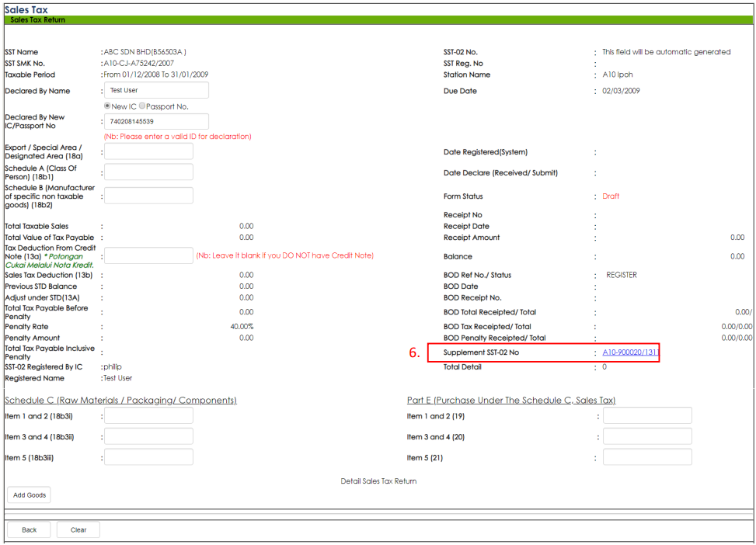
Task: Click the Declared By New IC/Passport No field
Action: click(x=156, y=122)
